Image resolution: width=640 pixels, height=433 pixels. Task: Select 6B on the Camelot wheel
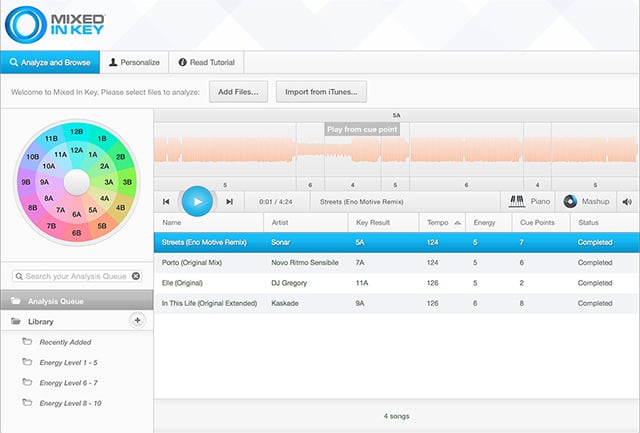tap(76, 233)
